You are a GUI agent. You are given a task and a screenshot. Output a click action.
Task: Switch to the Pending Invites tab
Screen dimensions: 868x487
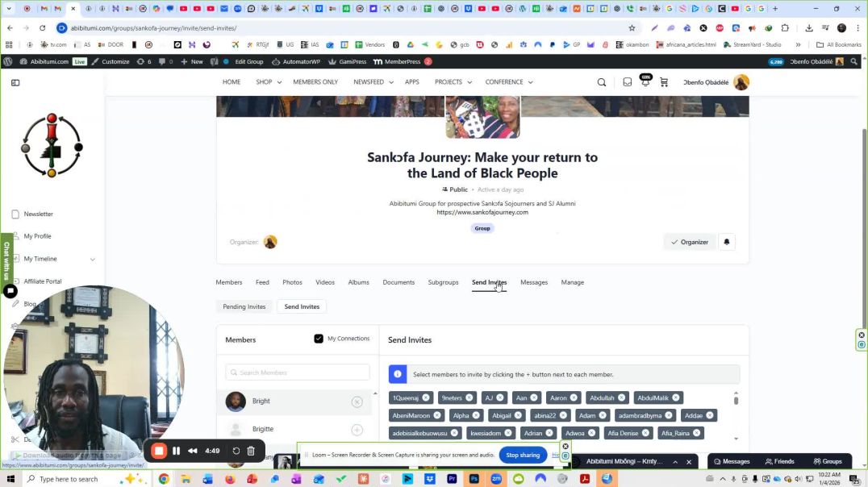[244, 306]
